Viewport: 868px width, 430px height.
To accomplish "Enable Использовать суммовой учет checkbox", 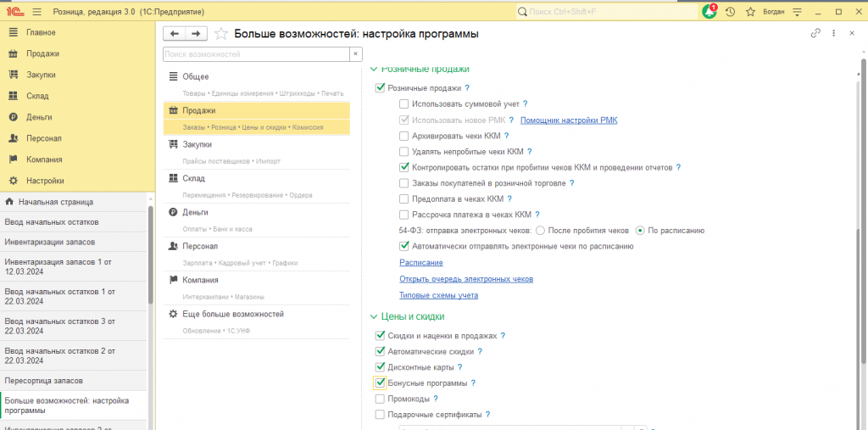I will point(403,103).
